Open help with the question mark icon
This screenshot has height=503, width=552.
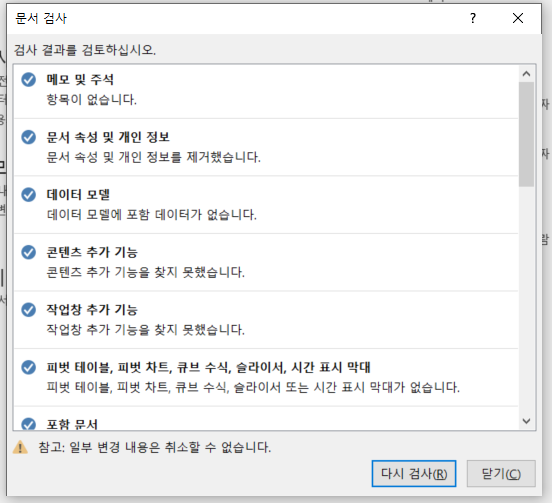473,18
